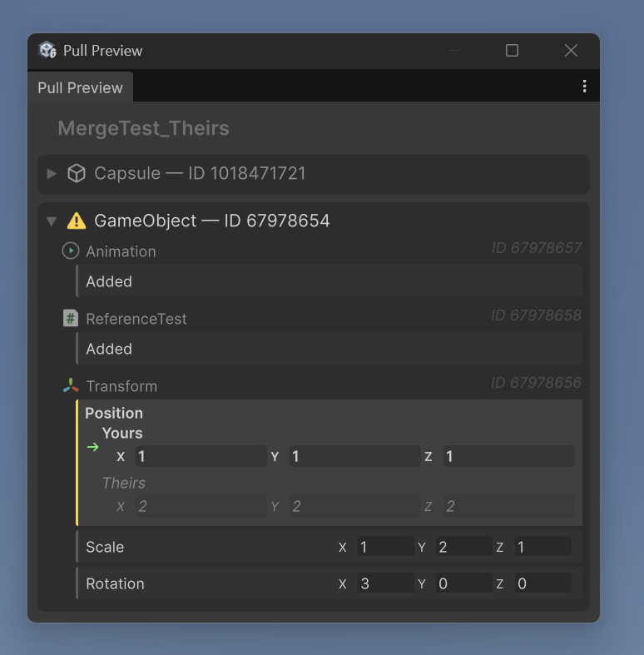The width and height of the screenshot is (644, 655).
Task: Click the Theirs position X field
Action: [201, 506]
